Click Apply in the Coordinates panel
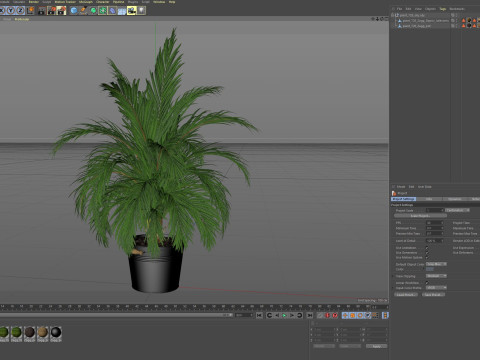 tap(377, 346)
